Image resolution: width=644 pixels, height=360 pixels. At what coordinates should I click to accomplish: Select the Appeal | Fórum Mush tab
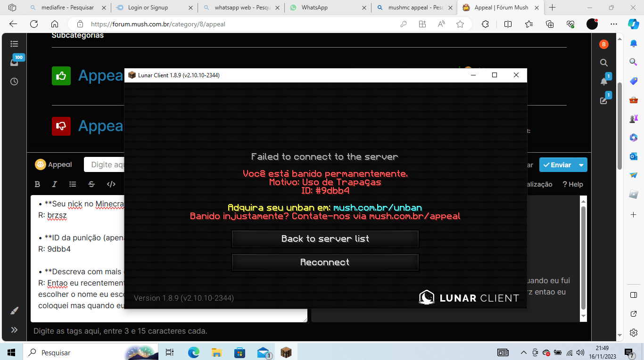coord(500,8)
